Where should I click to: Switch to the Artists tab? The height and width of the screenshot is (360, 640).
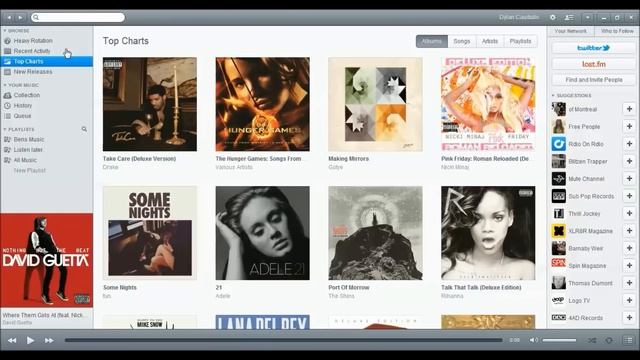(490, 41)
